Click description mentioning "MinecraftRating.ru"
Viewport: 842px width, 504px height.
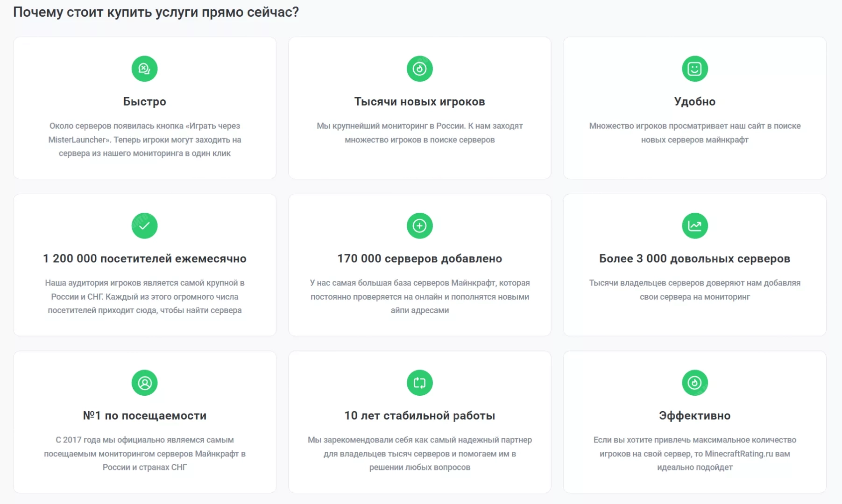694,454
